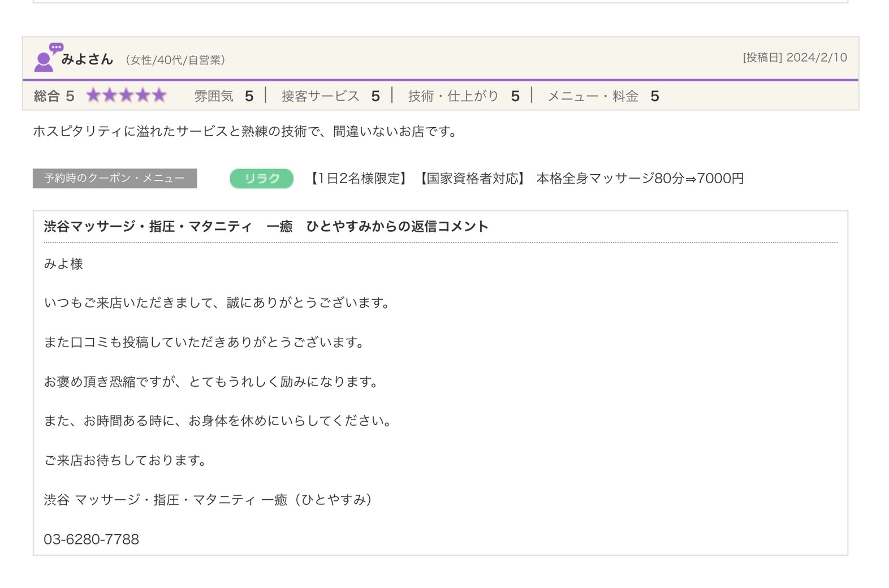The image size is (889, 588).
Task: Select line また、お時間ある時に
Action: point(218,421)
